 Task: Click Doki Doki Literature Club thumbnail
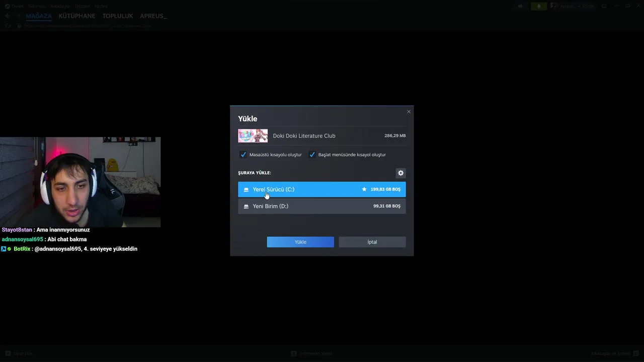tap(253, 136)
